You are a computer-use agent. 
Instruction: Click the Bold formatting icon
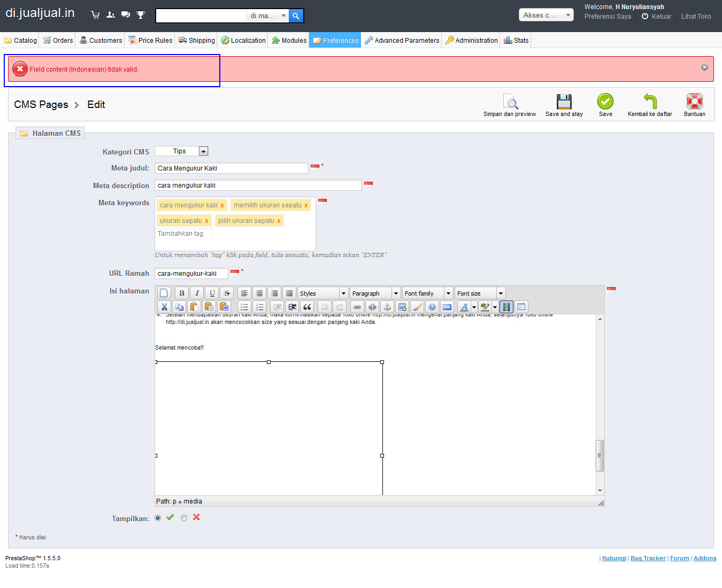182,293
